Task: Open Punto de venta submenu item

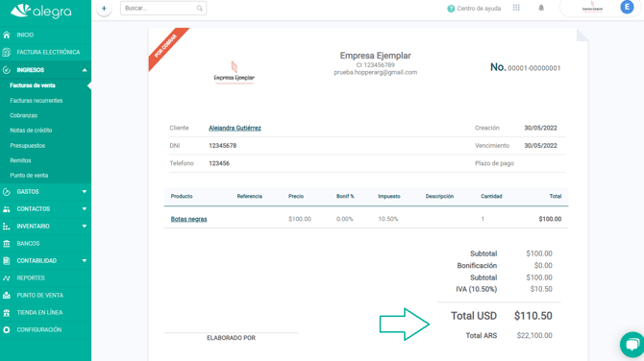Action: [29, 175]
